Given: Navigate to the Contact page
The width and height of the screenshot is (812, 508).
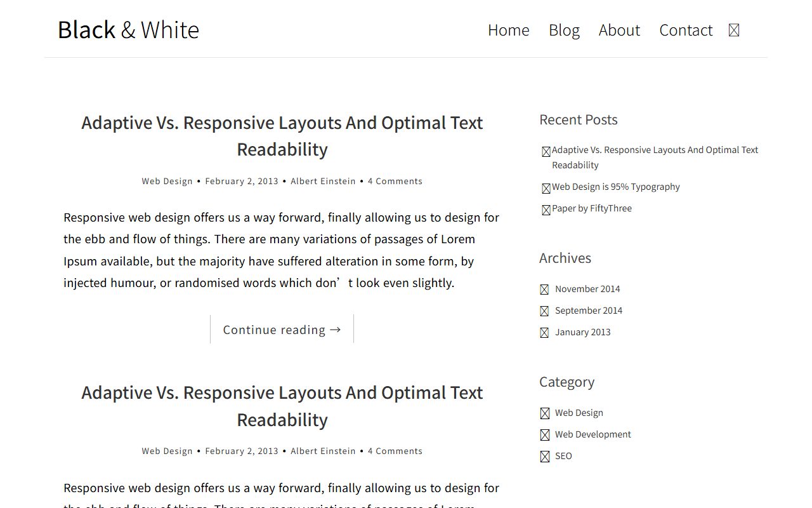Looking at the screenshot, I should [x=686, y=30].
